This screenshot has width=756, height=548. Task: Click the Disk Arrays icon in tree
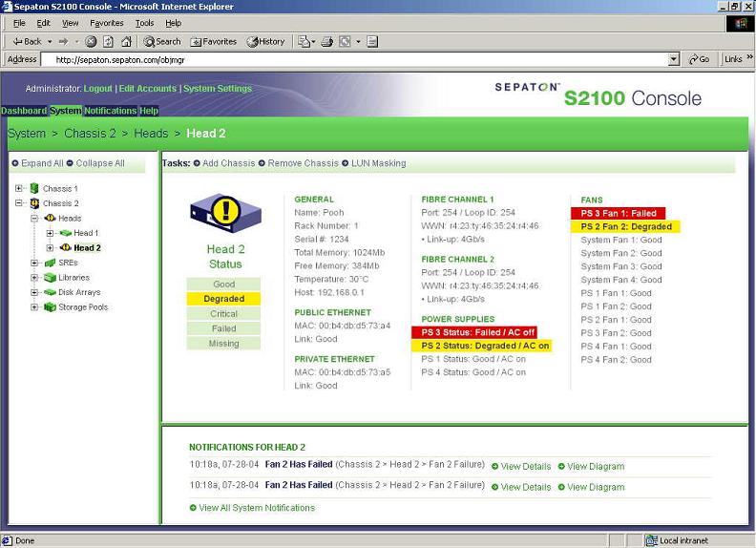(51, 292)
